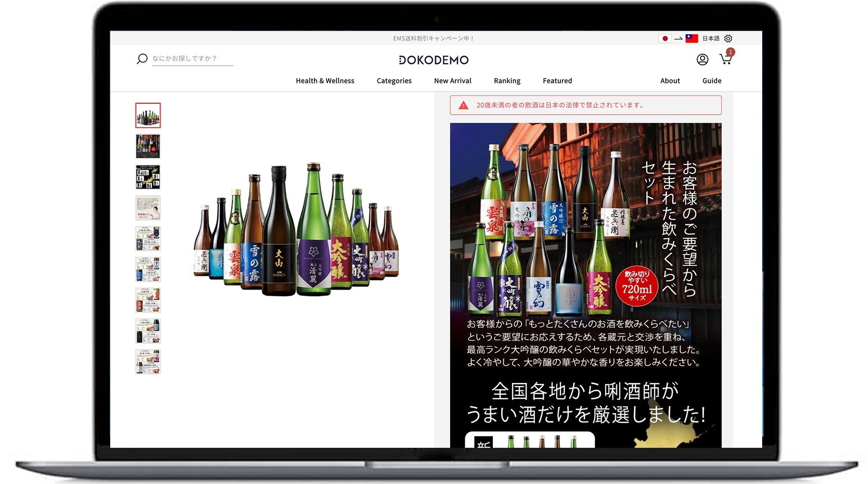The image size is (868, 484).
Task: Click the DOKODEMO logo
Action: [x=433, y=60]
